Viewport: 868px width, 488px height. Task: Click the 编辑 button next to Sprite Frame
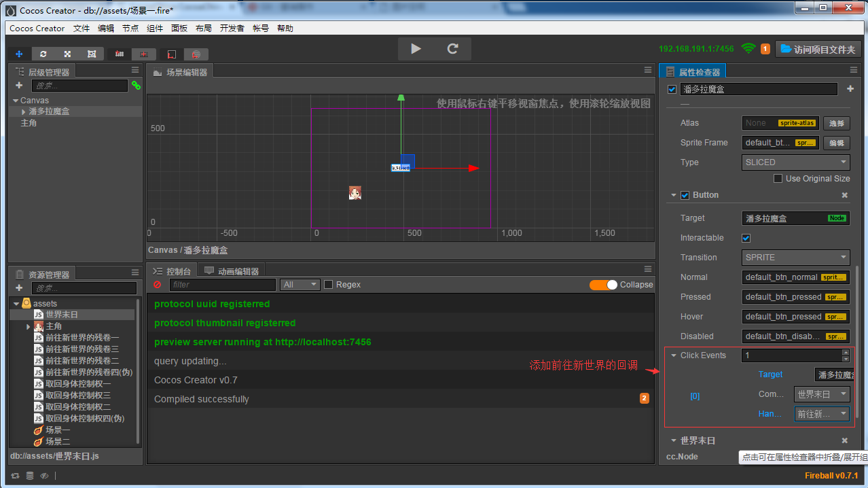[x=837, y=143]
